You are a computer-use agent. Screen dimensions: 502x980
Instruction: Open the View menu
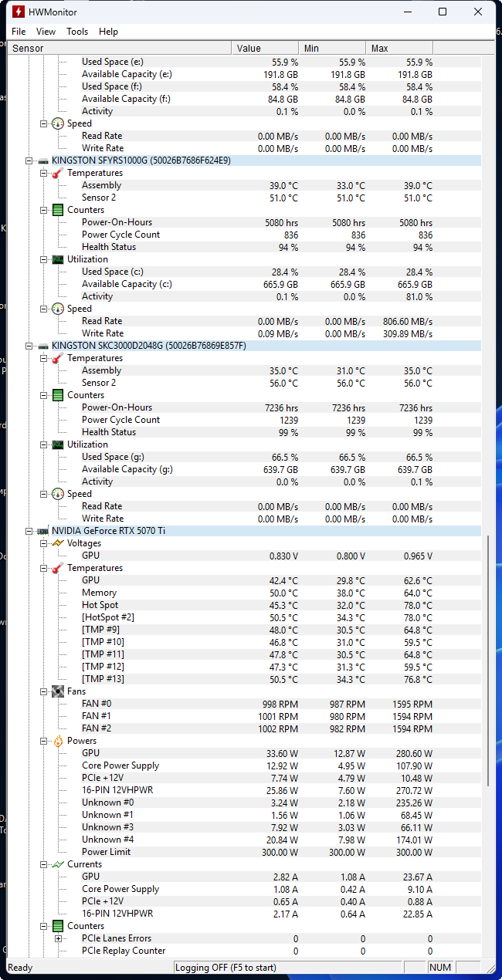click(46, 32)
